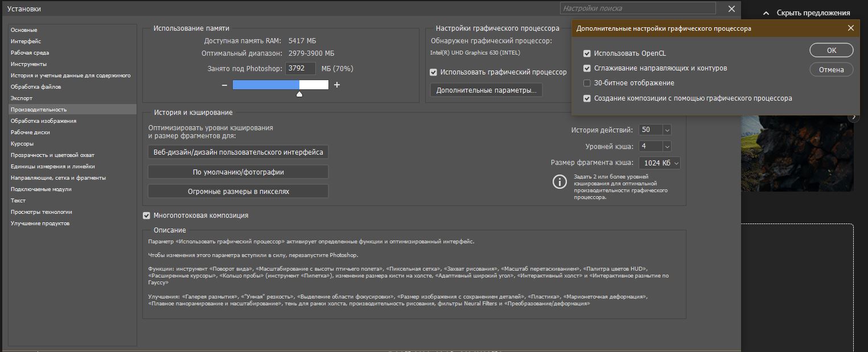Image resolution: width=868 pixels, height=352 pixels.
Task: Click the Огромные размеры в пикселях button
Action: pyautogui.click(x=238, y=192)
